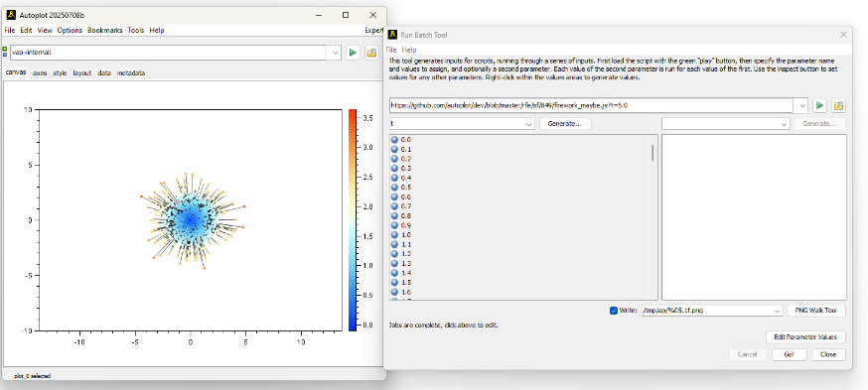
Task: Click the Go! button
Action: [789, 354]
